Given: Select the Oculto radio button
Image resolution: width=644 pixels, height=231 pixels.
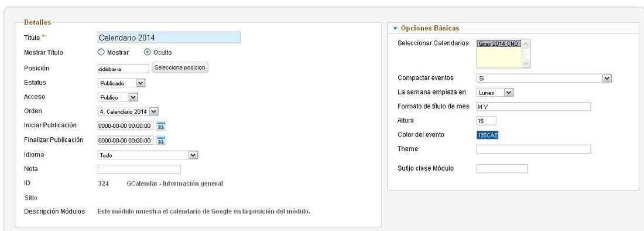Looking at the screenshot, I should coord(148,52).
